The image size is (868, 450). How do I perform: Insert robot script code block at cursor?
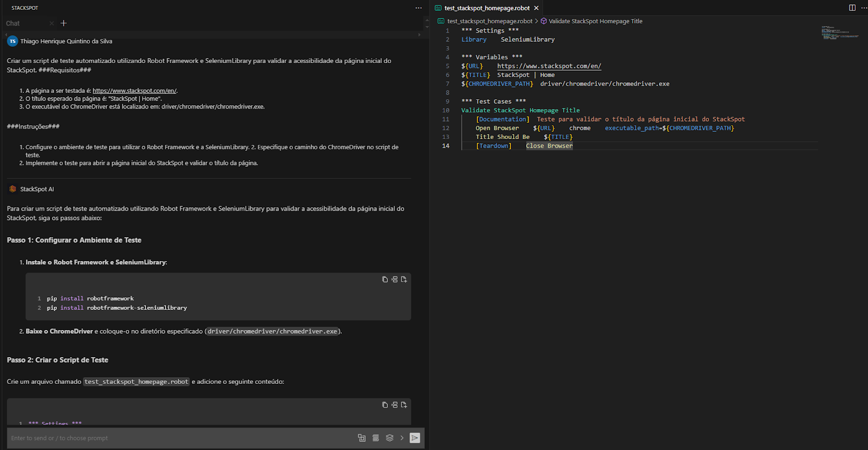[394, 404]
